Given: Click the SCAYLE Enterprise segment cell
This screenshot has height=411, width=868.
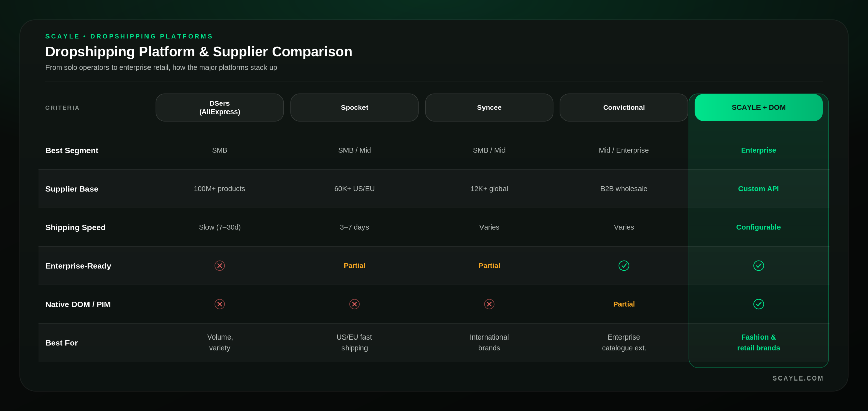Looking at the screenshot, I should 758,150.
